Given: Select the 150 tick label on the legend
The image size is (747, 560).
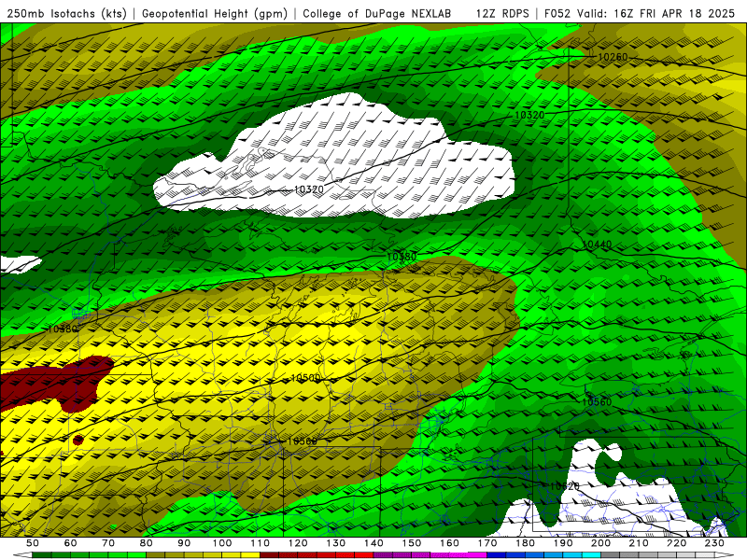Looking at the screenshot, I should [412, 543].
